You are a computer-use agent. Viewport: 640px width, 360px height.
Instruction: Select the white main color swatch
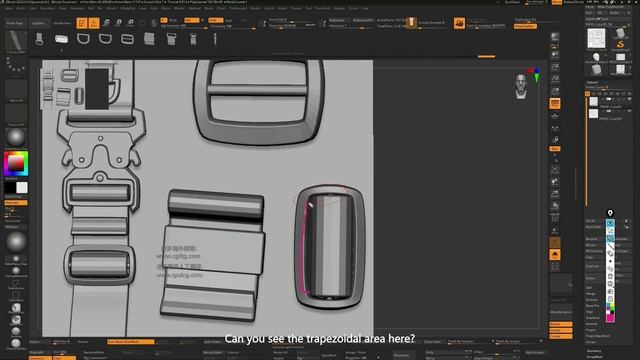coord(22,187)
